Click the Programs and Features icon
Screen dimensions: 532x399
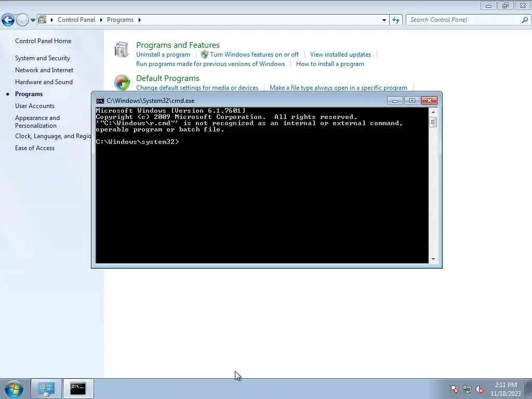click(x=122, y=49)
